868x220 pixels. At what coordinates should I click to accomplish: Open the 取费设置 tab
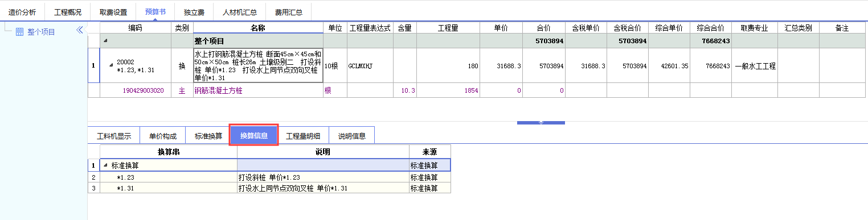(x=113, y=12)
